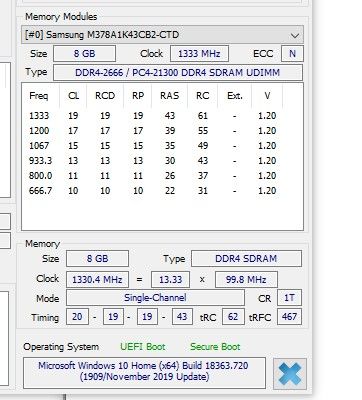This screenshot has width=362, height=400.
Task: Select the Single-Channel mode field
Action: tap(155, 298)
